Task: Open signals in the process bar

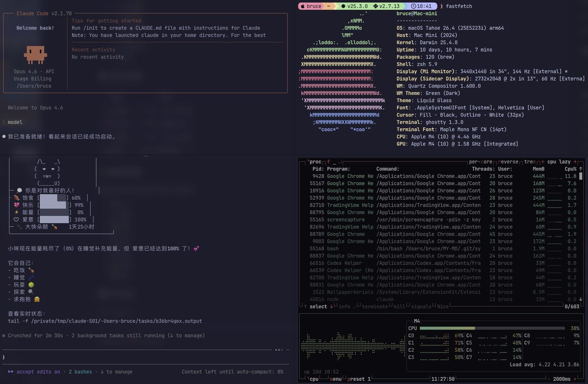Action: pyautogui.click(x=421, y=307)
